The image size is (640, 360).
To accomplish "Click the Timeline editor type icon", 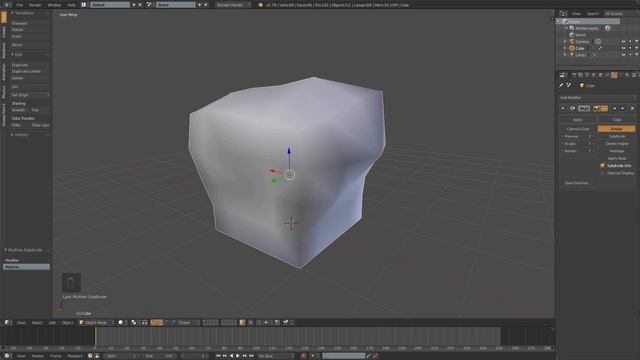I will click(x=7, y=356).
